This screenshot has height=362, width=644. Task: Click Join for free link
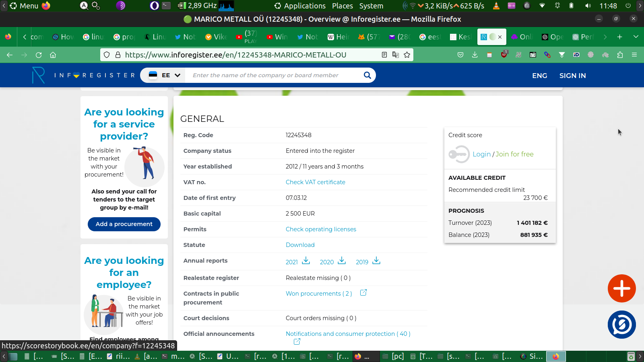514,154
